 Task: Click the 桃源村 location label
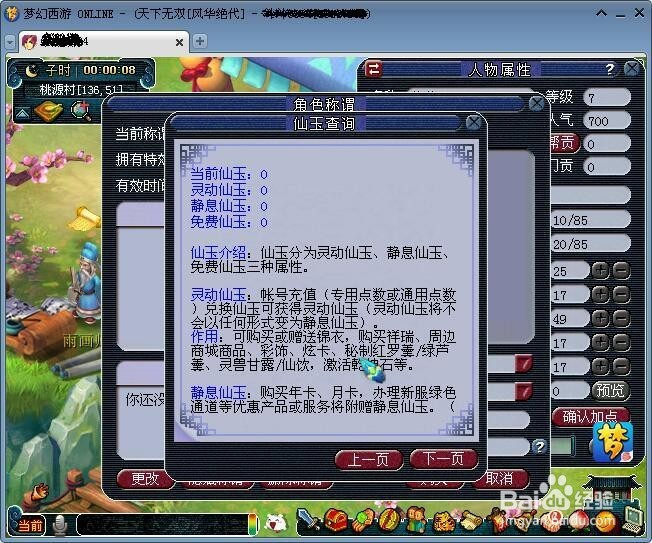coord(81,89)
